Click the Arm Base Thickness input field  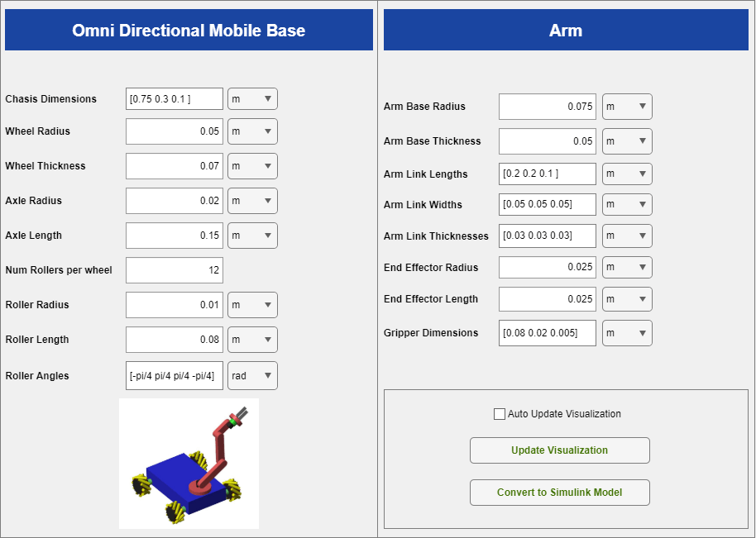548,141
